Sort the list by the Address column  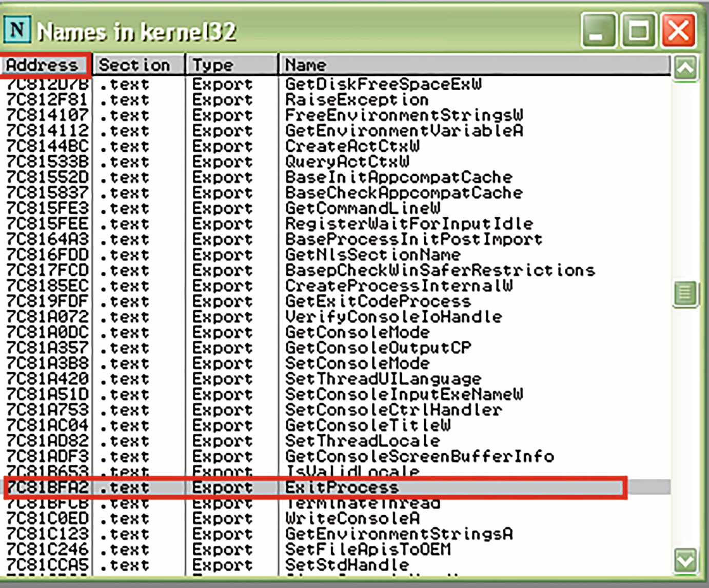[44, 65]
